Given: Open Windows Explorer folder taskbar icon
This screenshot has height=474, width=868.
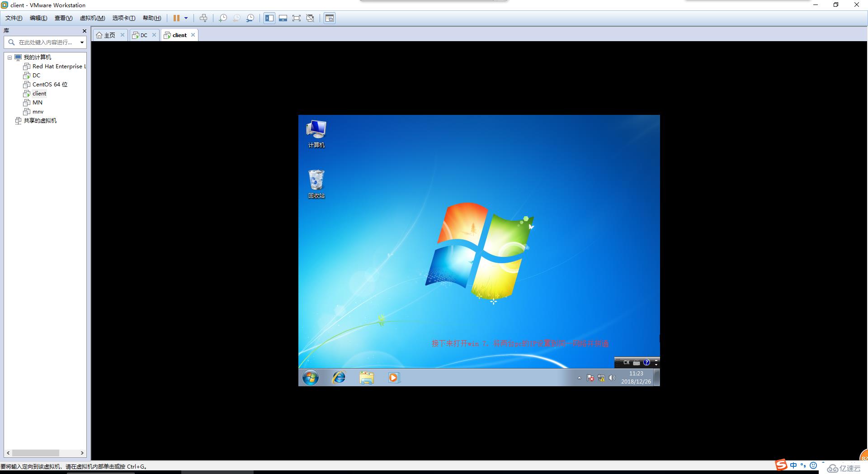Looking at the screenshot, I should coord(367,377).
